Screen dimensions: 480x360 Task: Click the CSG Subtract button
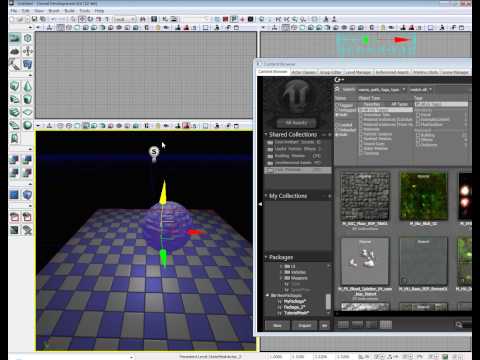(28, 160)
